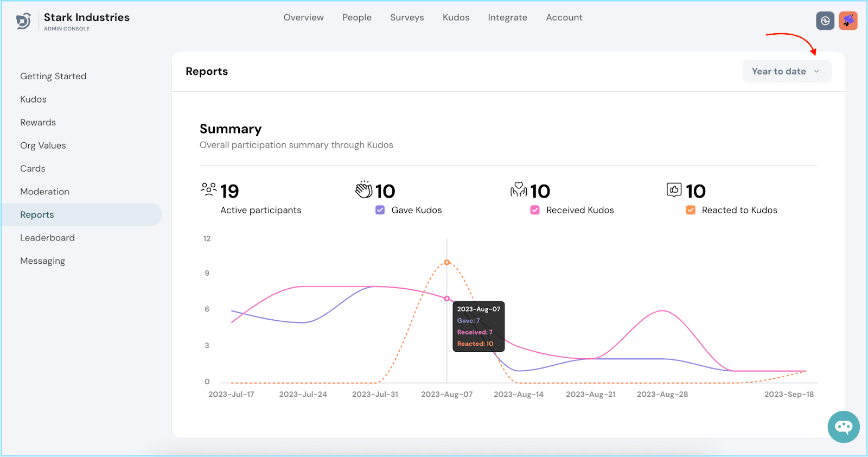
Task: Click the clapping hands Gave Kudos icon
Action: tap(363, 189)
